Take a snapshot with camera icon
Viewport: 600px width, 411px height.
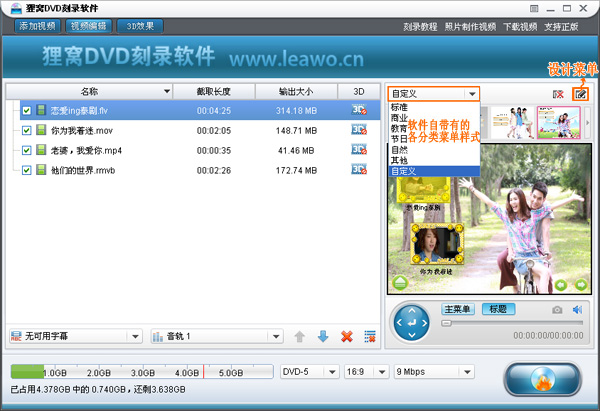tap(557, 310)
